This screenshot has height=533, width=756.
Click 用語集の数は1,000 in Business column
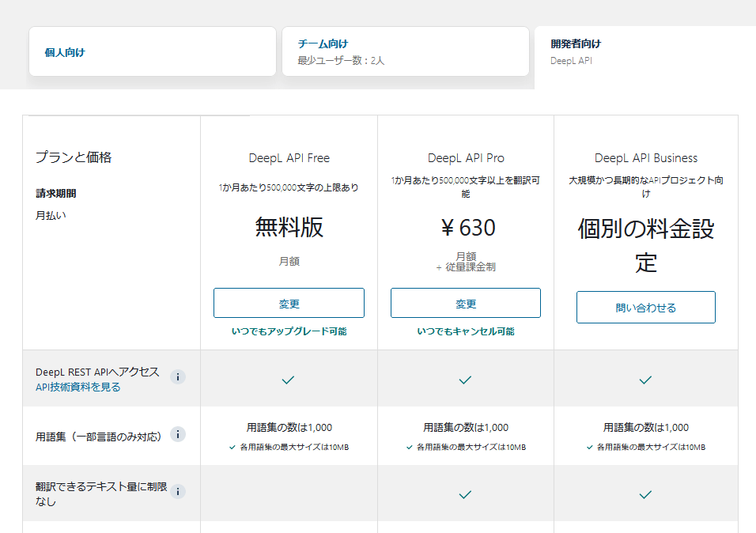[x=646, y=427]
